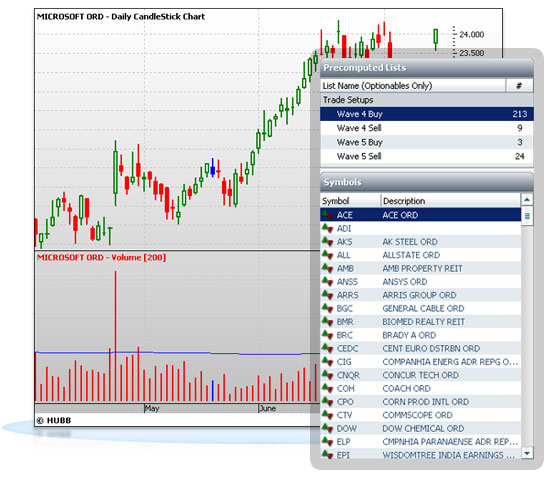The image size is (550, 485).
Task: Click the arrow icon next to AKS
Action: [x=327, y=241]
